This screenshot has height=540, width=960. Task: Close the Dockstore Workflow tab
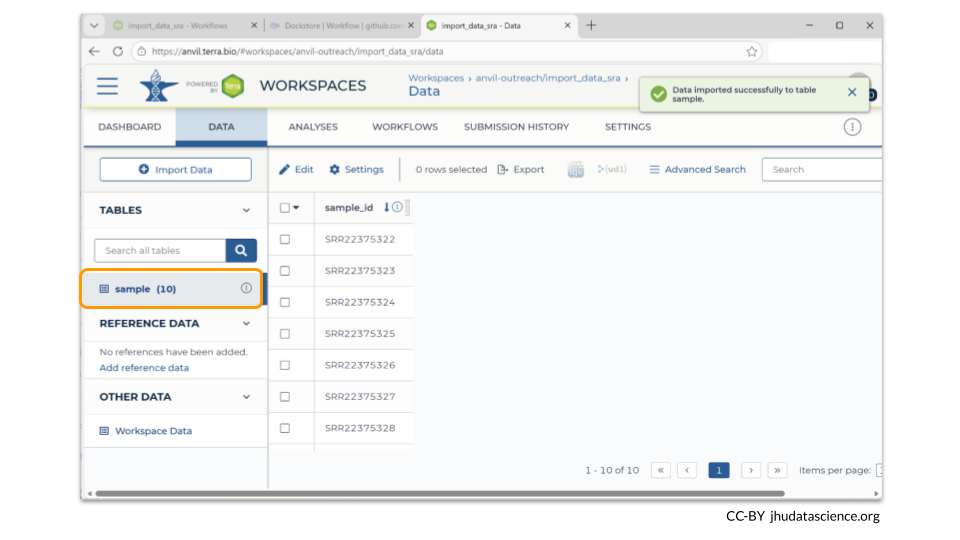pos(411,26)
